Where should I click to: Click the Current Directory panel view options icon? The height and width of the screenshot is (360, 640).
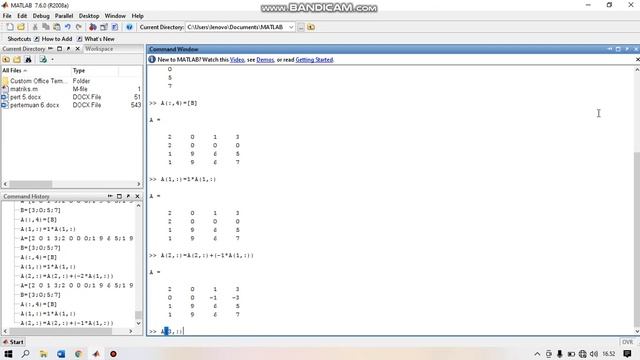click(x=43, y=60)
